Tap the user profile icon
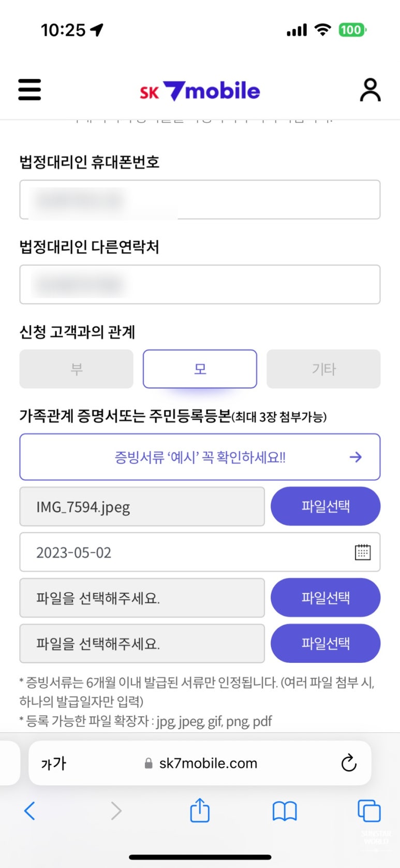400x868 pixels. click(370, 90)
